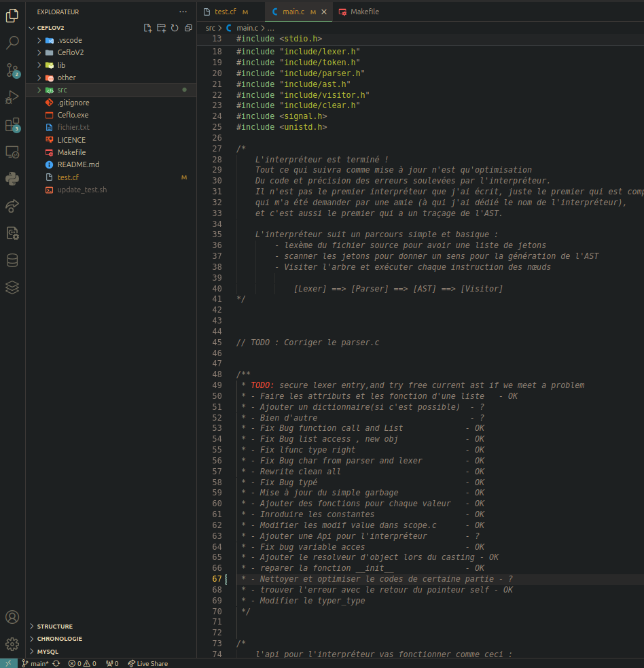The image size is (644, 668).
Task: Open the Accounts menu icon
Action: point(12,617)
